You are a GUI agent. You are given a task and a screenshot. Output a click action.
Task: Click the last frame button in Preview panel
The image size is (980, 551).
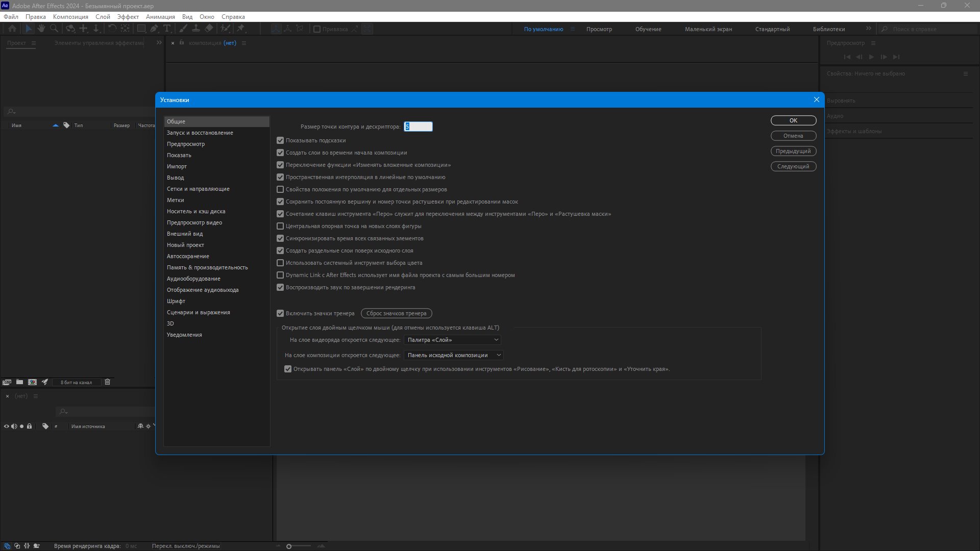[x=896, y=57]
